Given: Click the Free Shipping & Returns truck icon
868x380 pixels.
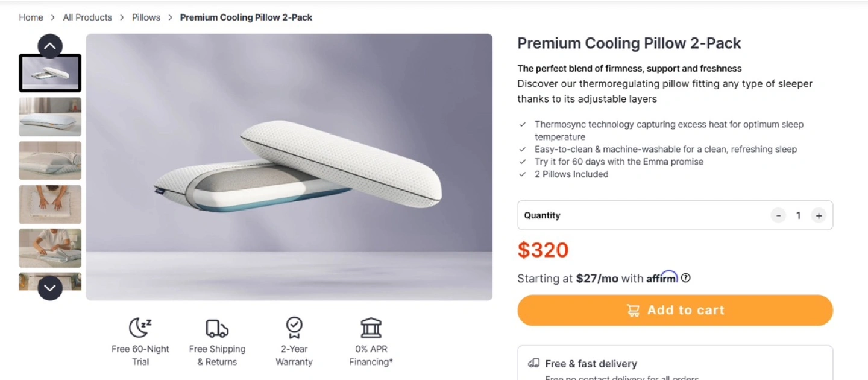Looking at the screenshot, I should [x=217, y=328].
